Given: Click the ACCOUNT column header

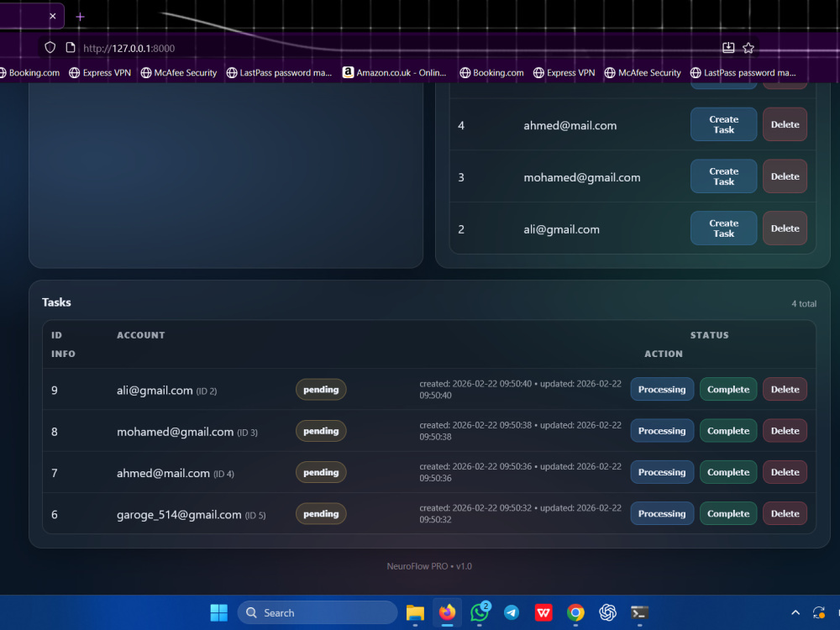Looking at the screenshot, I should coord(141,335).
